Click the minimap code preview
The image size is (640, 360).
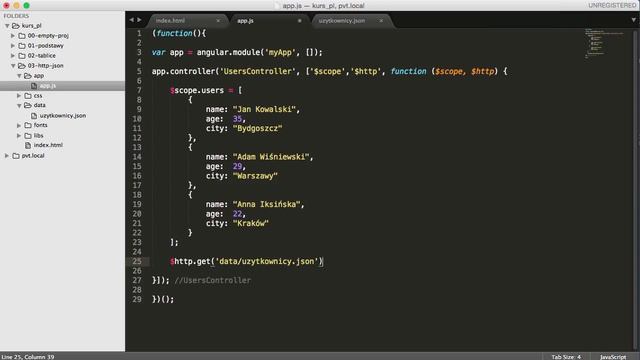604,43
